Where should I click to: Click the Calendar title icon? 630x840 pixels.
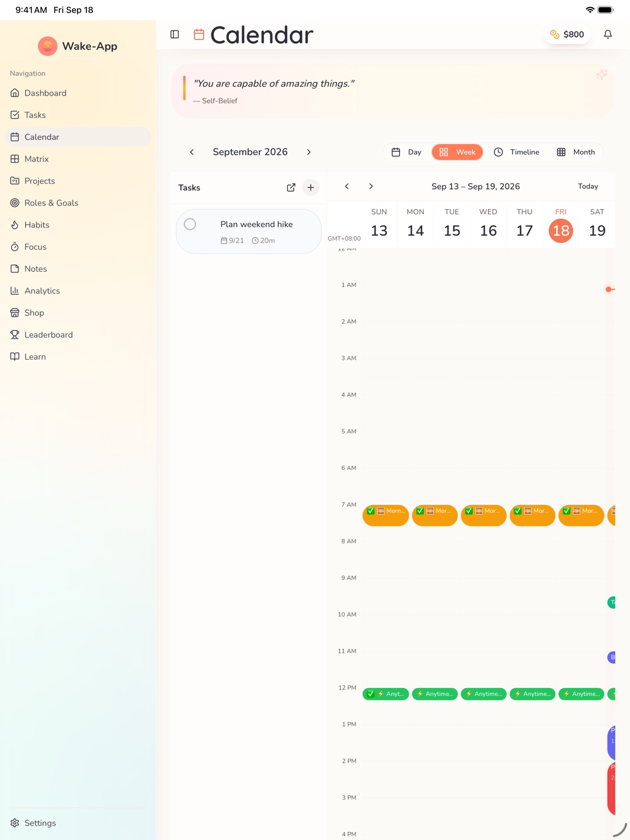coord(199,34)
